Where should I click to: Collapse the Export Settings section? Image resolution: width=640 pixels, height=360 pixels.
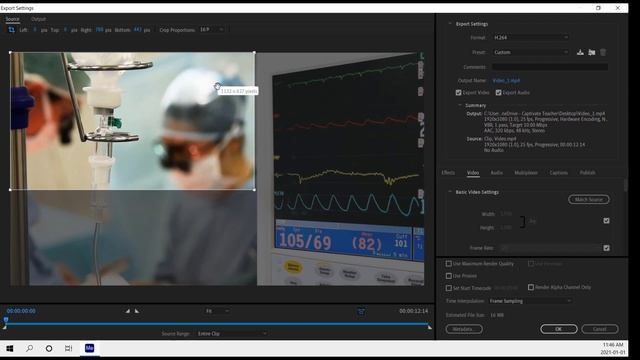pyautogui.click(x=450, y=24)
